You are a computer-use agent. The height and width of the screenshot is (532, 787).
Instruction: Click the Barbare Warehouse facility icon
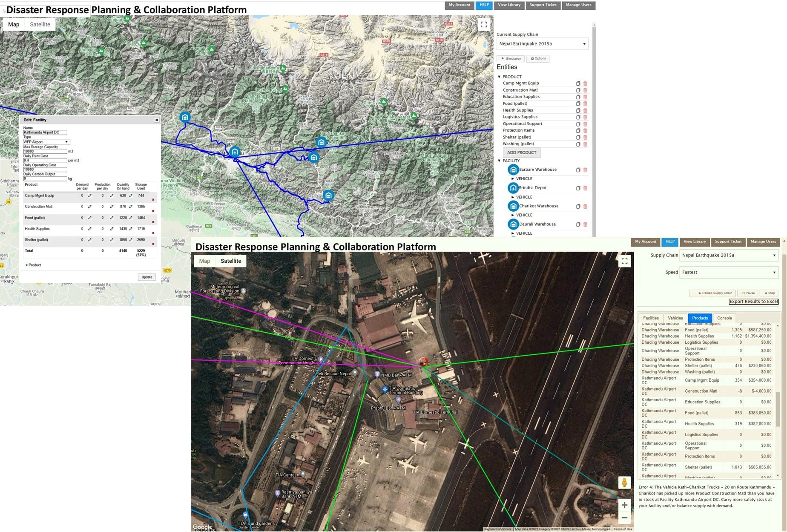(513, 170)
